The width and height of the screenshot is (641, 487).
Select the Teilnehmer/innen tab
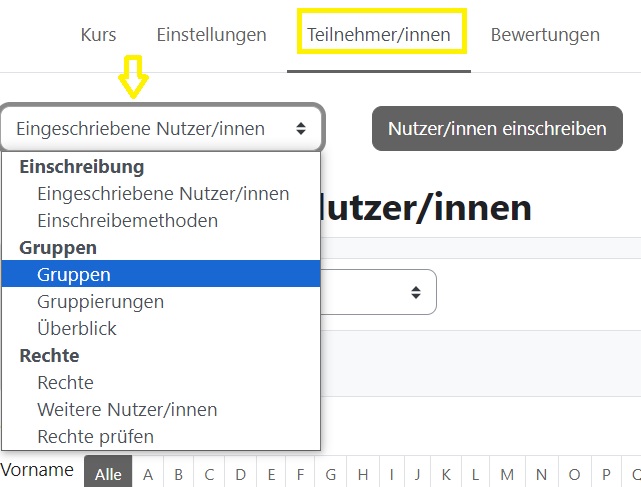tap(378, 35)
